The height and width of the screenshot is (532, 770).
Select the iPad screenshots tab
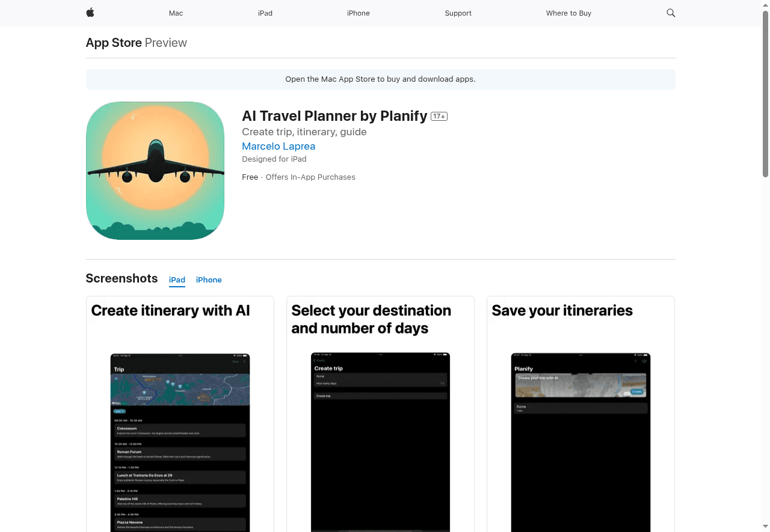pos(177,280)
